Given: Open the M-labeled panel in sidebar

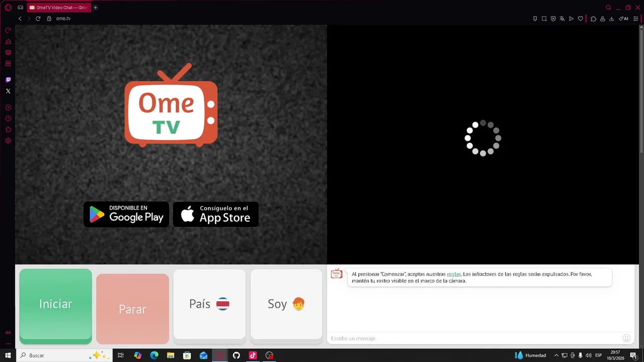Looking at the screenshot, I should pyautogui.click(x=8, y=63).
